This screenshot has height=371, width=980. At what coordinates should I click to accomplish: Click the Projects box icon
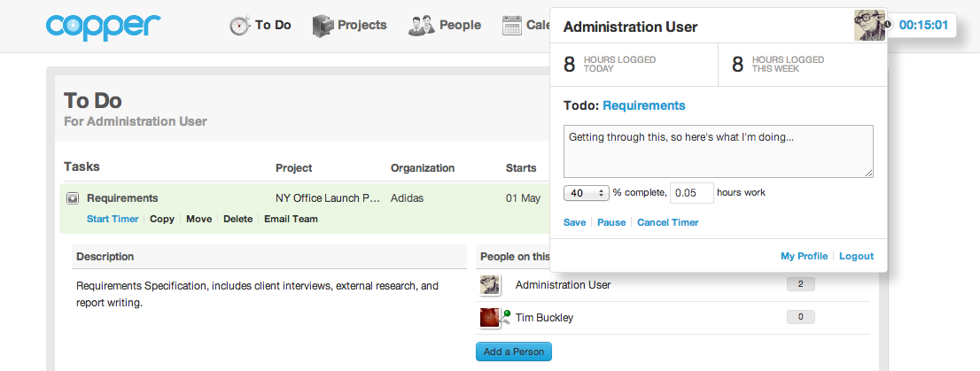(x=323, y=26)
